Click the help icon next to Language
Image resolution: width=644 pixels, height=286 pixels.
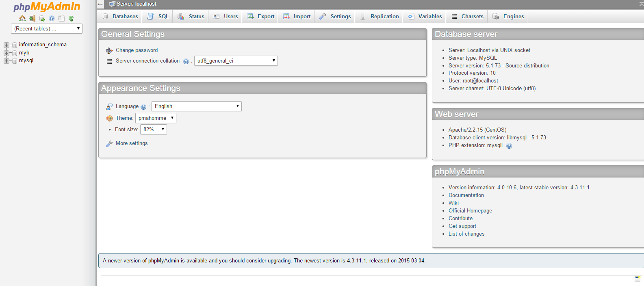143,107
